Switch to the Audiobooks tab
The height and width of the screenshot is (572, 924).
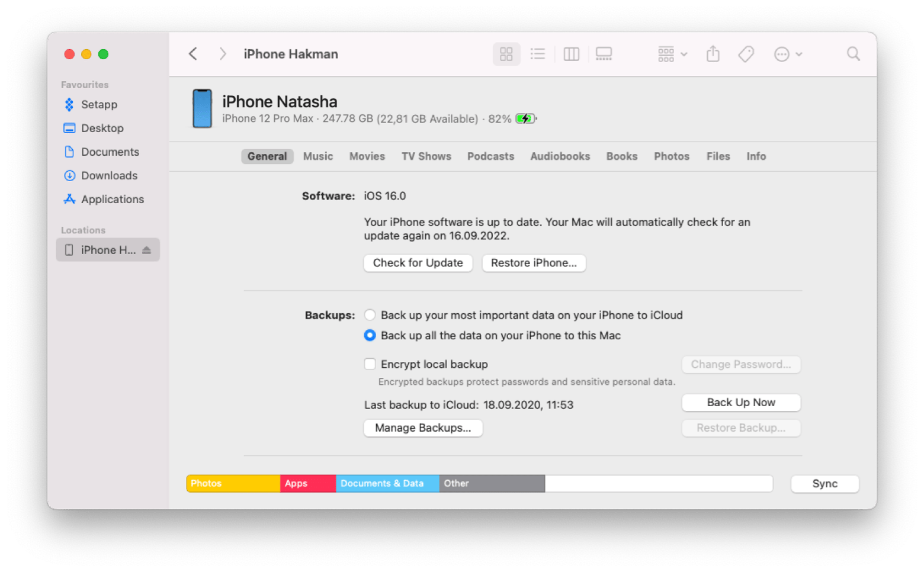pos(560,156)
